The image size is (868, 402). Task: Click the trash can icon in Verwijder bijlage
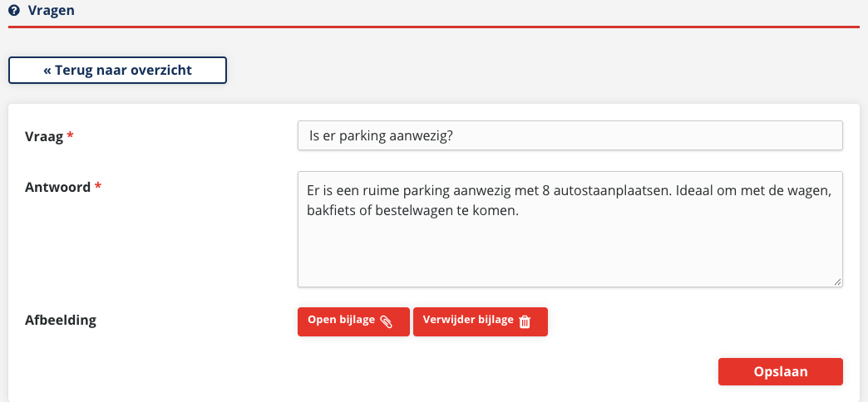point(525,321)
